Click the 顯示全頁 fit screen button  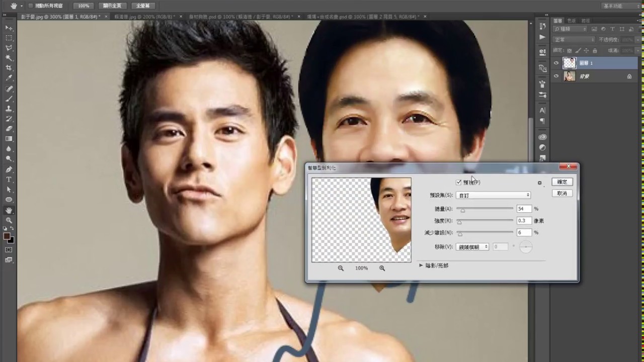112,6
